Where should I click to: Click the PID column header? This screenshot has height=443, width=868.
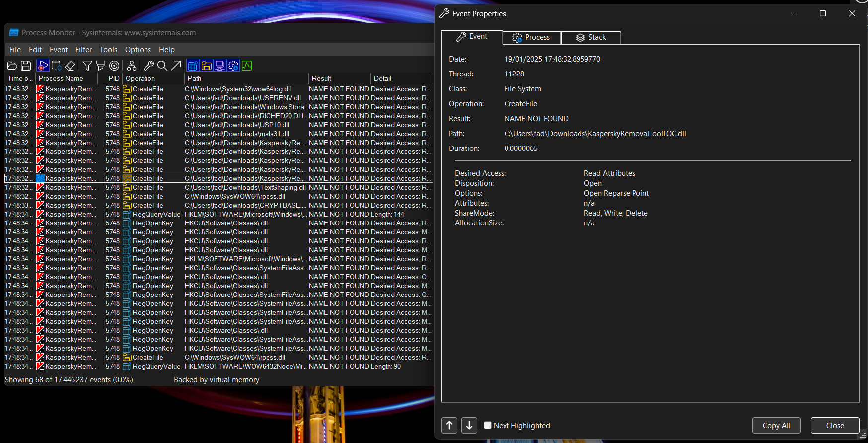pyautogui.click(x=110, y=78)
